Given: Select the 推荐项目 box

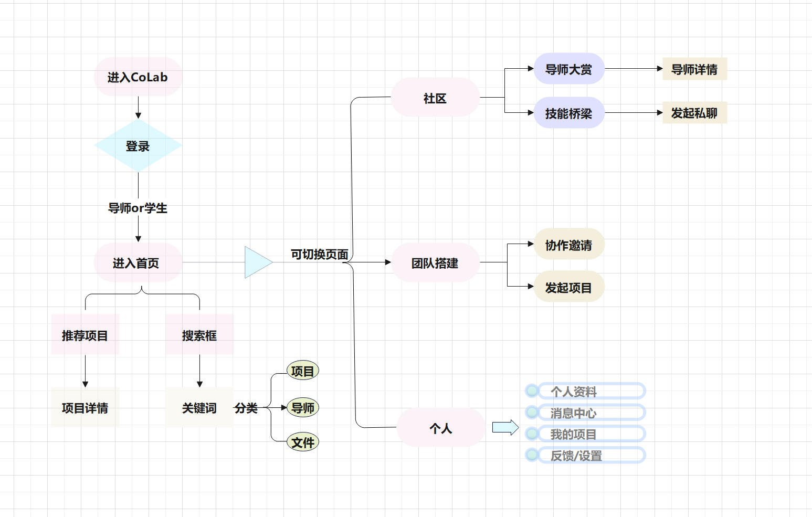Looking at the screenshot, I should point(85,334).
